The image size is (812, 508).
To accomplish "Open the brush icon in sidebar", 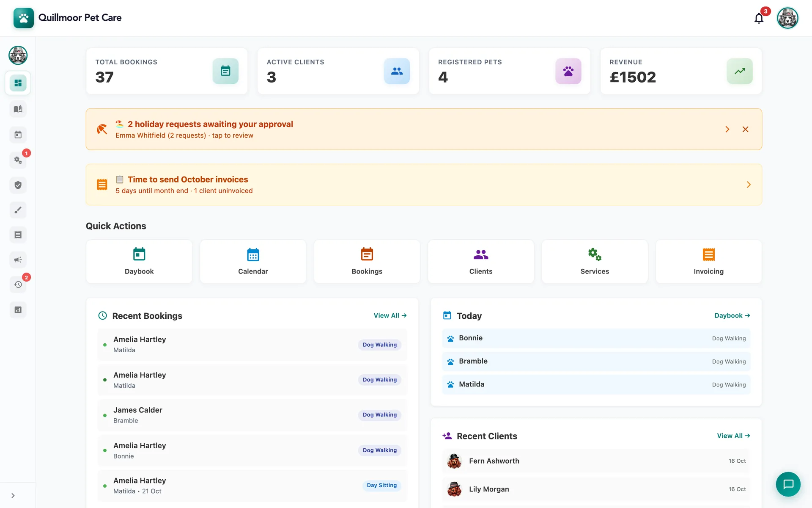I will point(18,210).
